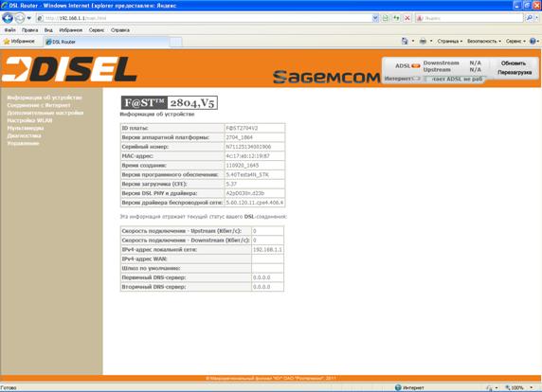The height and width of the screenshot is (392, 542).
Task: Open the Избранное star favorites button
Action: point(19,42)
